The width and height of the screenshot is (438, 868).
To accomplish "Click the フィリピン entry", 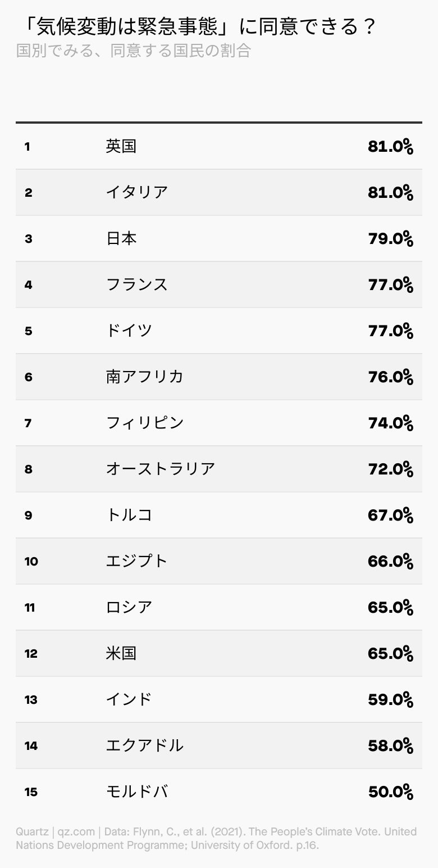I will click(145, 423).
